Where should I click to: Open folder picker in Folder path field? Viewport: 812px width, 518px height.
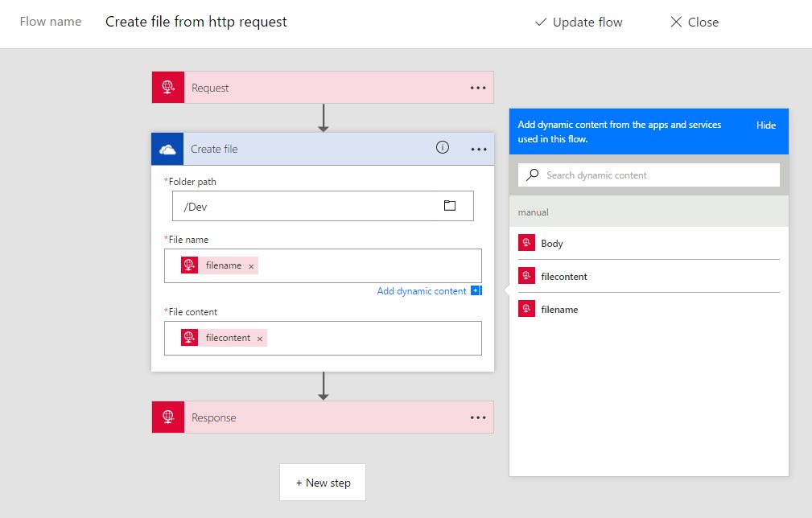[x=450, y=206]
